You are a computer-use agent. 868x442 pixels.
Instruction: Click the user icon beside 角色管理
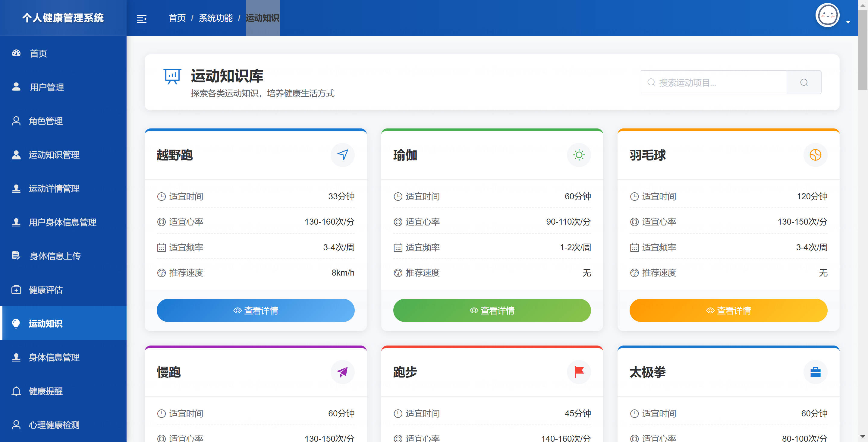16,121
